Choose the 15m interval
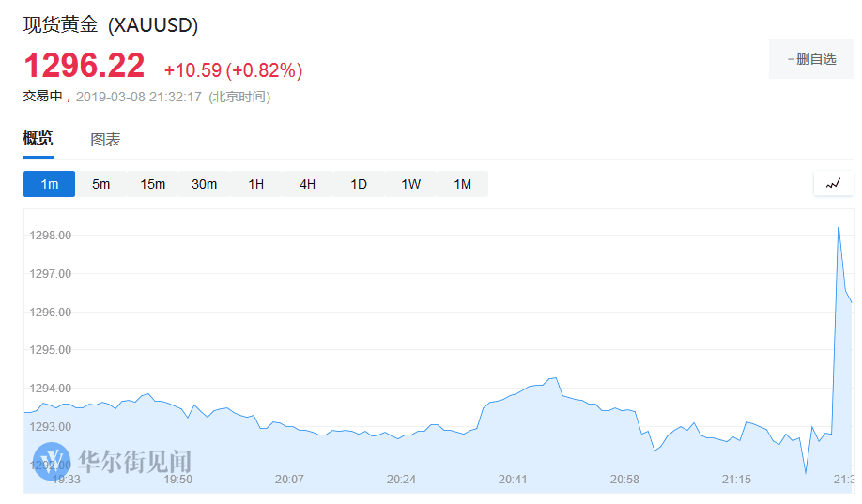Image resolution: width=862 pixels, height=504 pixels. click(x=152, y=184)
